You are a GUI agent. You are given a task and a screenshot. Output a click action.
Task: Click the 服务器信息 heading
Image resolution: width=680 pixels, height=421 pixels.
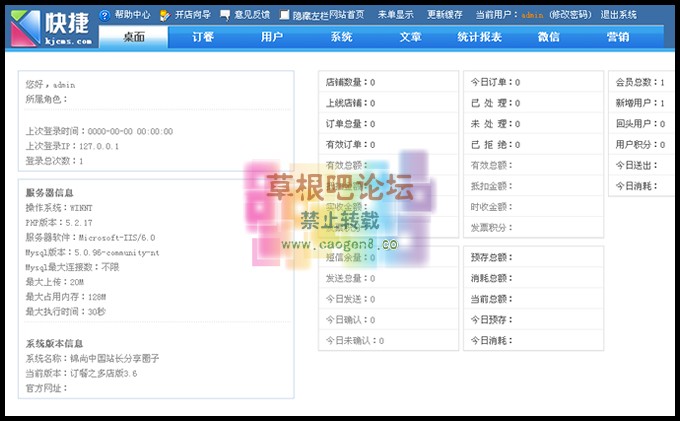pos(49,193)
